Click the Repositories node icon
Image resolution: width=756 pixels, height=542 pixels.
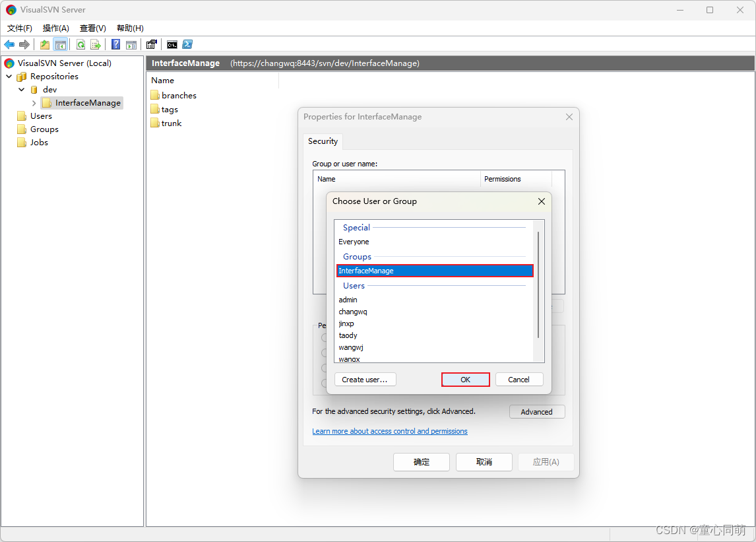[x=22, y=77]
